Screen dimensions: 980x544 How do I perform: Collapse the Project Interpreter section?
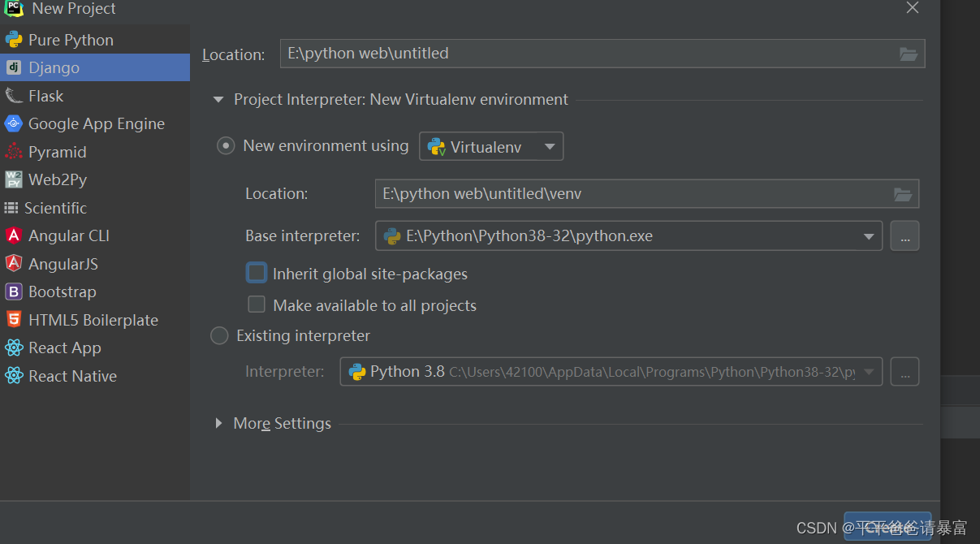[x=218, y=100]
